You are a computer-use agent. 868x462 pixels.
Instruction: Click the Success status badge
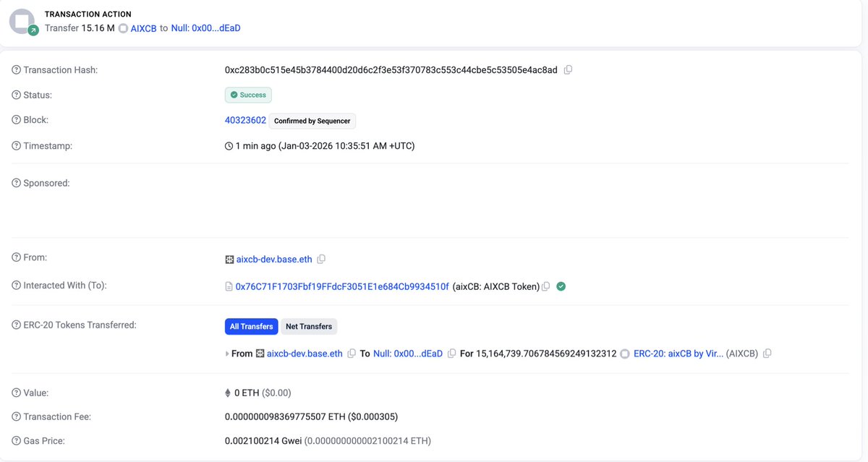click(x=248, y=95)
